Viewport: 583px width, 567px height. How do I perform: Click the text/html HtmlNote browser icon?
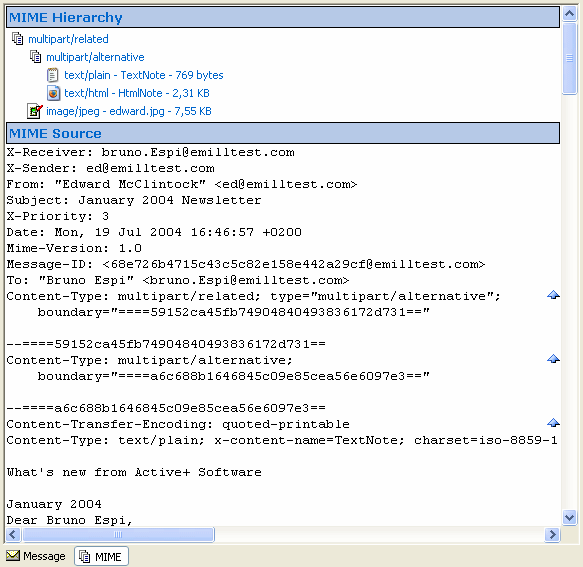(x=53, y=93)
